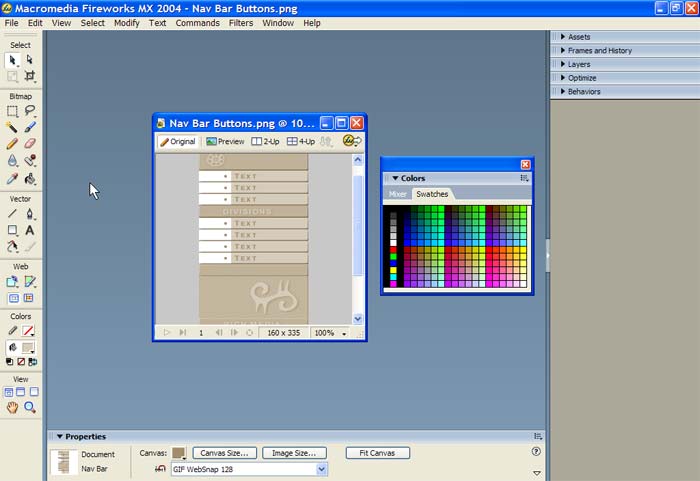
Task: Switch to standard screen mode
Action: coord(8,392)
